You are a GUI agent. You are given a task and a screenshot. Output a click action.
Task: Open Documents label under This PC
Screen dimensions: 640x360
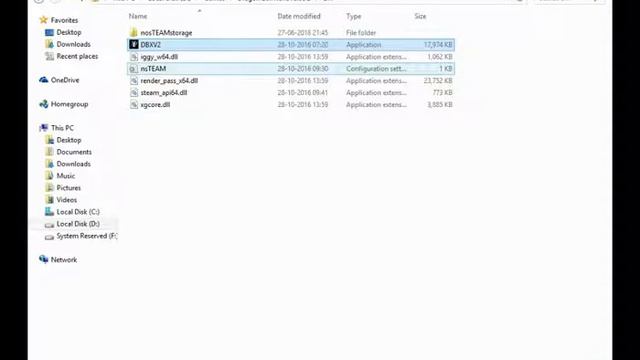point(74,152)
